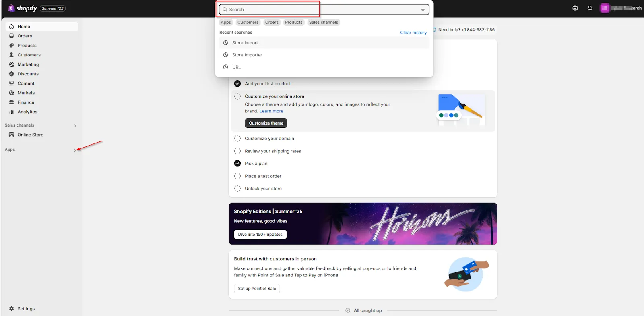The height and width of the screenshot is (316, 644).
Task: Click Set up Point of Sale button
Action: pyautogui.click(x=257, y=289)
